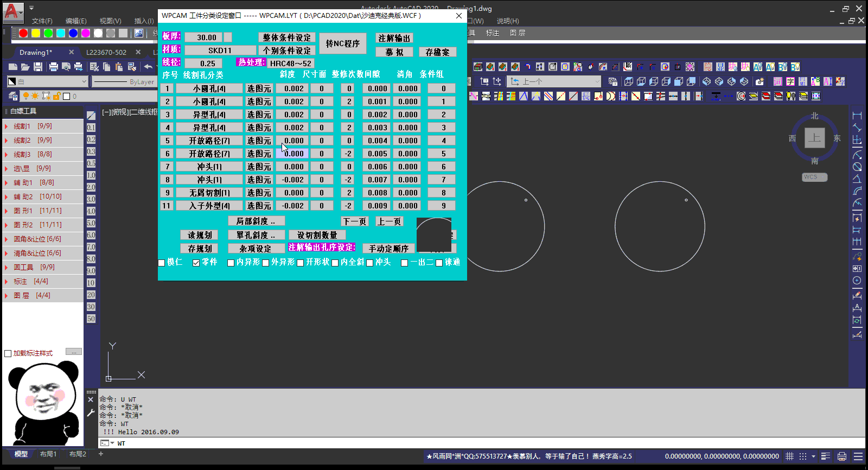868x470 pixels.
Task: Open the ByLayer linetype dropdown
Action: 124,82
